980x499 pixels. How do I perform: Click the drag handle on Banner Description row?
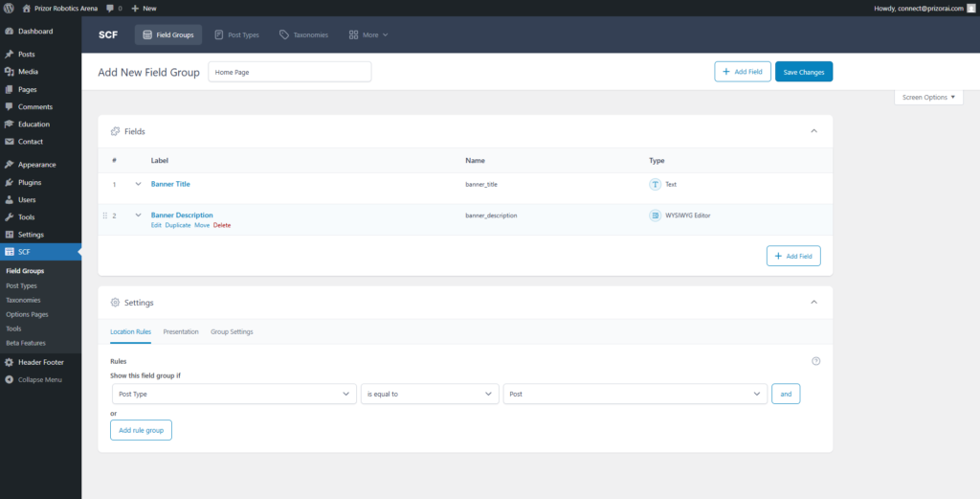click(x=104, y=215)
